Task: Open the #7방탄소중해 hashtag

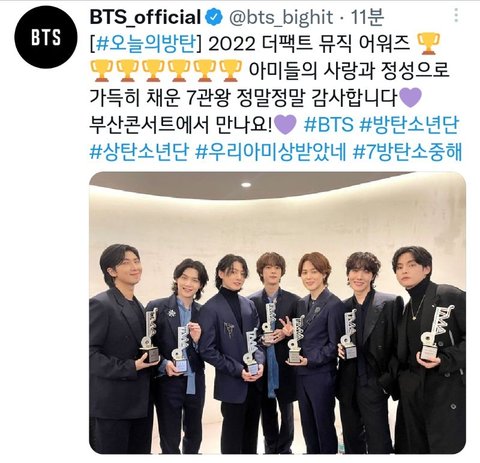Action: tap(407, 152)
